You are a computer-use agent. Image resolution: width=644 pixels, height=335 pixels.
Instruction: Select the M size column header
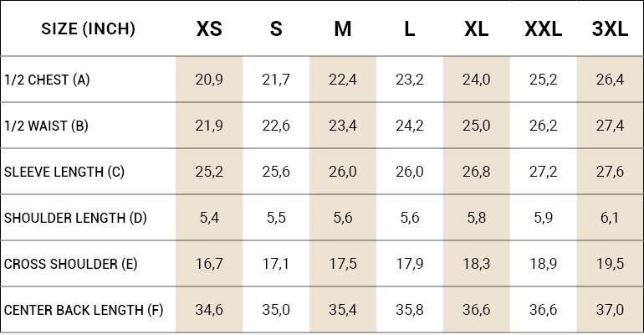coord(343,29)
